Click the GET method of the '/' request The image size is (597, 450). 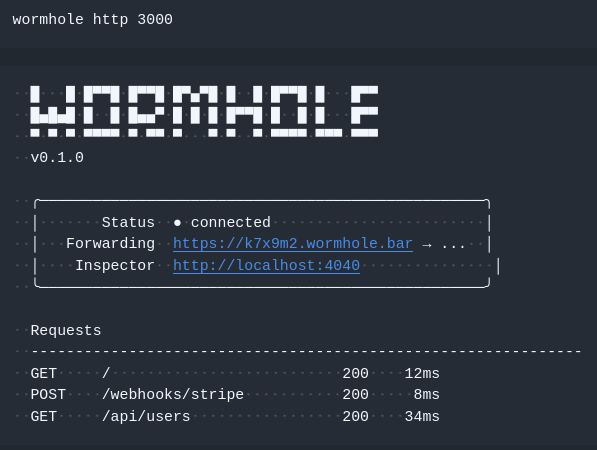point(44,373)
